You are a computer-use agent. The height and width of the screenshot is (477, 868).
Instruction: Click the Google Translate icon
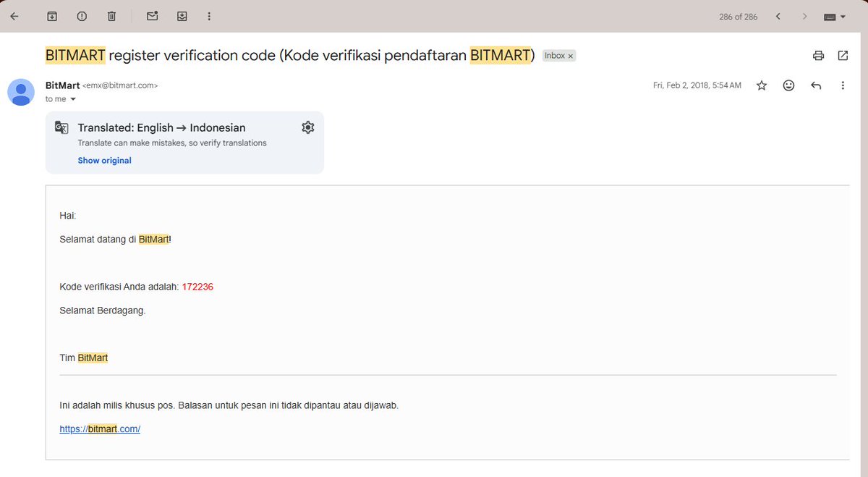(x=61, y=128)
